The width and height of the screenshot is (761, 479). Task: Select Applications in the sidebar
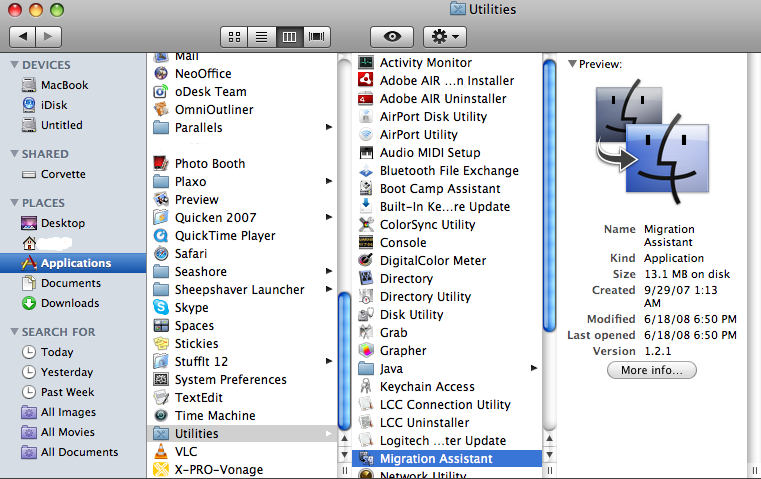click(x=73, y=263)
